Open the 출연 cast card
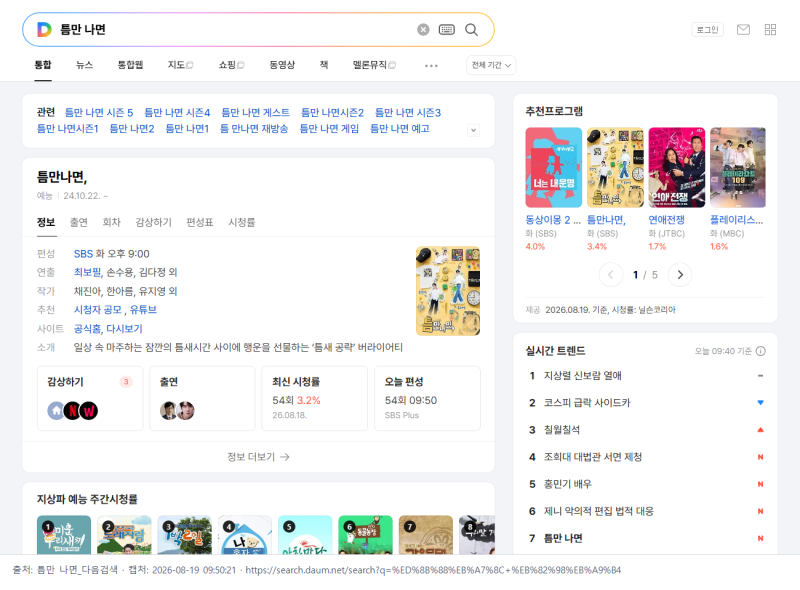800x590 pixels. pos(202,398)
